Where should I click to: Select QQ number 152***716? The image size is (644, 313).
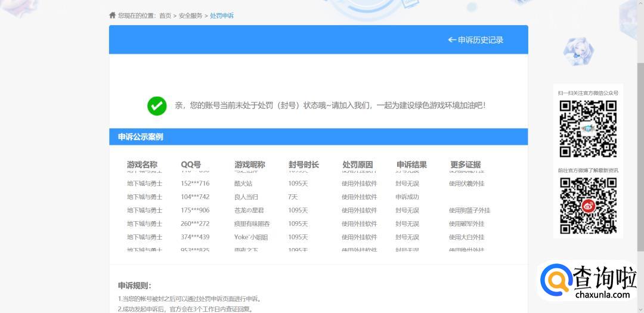[x=195, y=184]
